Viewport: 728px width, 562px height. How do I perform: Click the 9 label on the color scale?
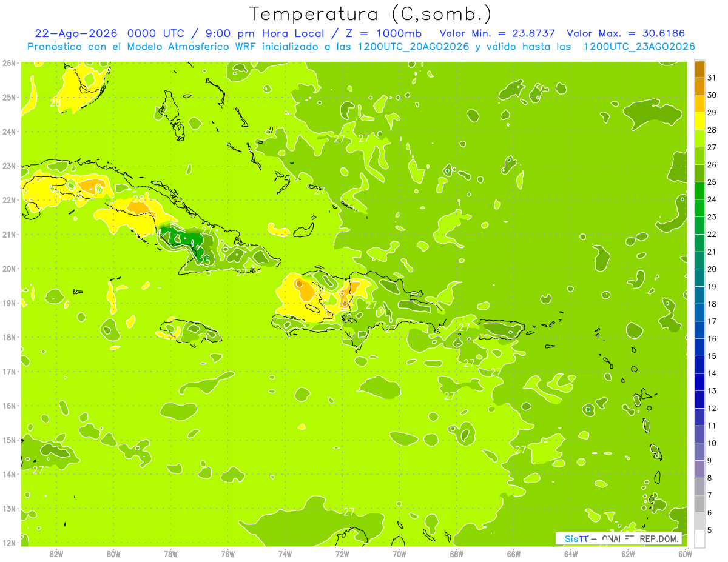[x=709, y=461]
